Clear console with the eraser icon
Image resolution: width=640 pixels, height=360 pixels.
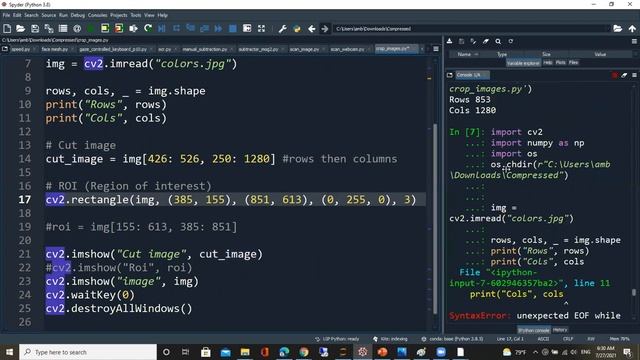pos(624,75)
